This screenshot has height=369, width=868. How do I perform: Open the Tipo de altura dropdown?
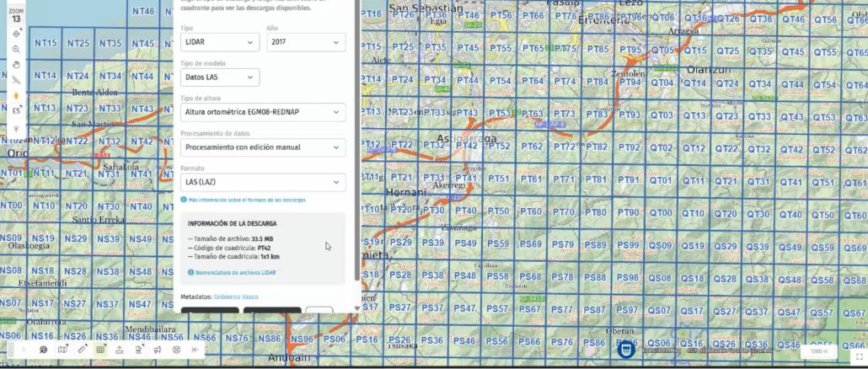click(x=263, y=112)
